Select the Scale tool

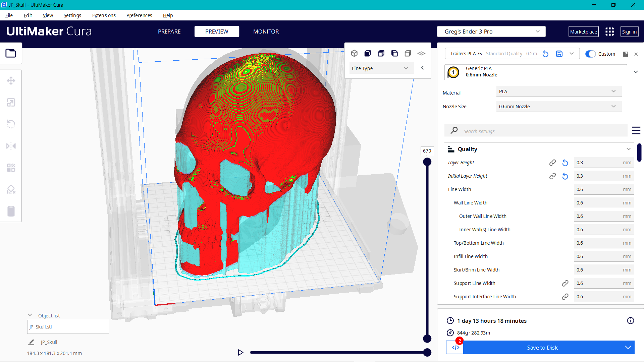(x=11, y=103)
